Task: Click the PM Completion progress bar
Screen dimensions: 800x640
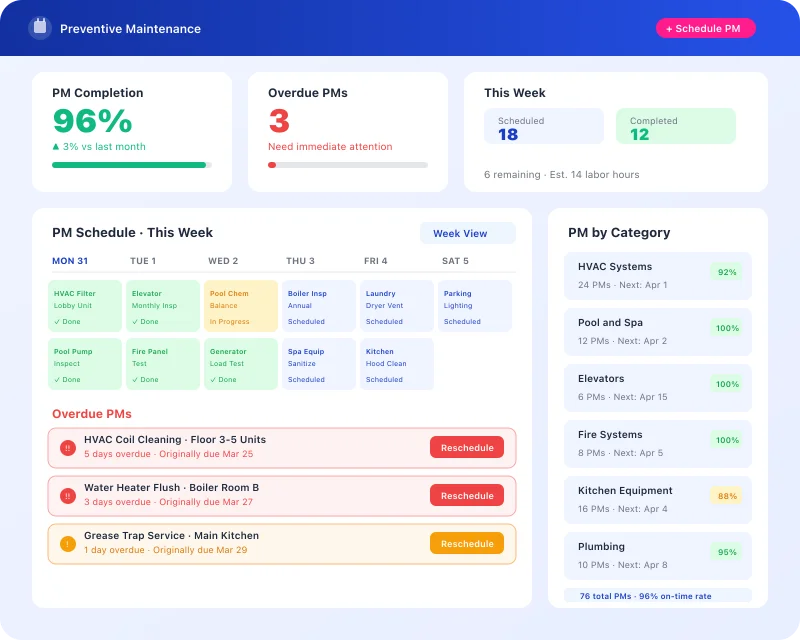Action: click(131, 164)
